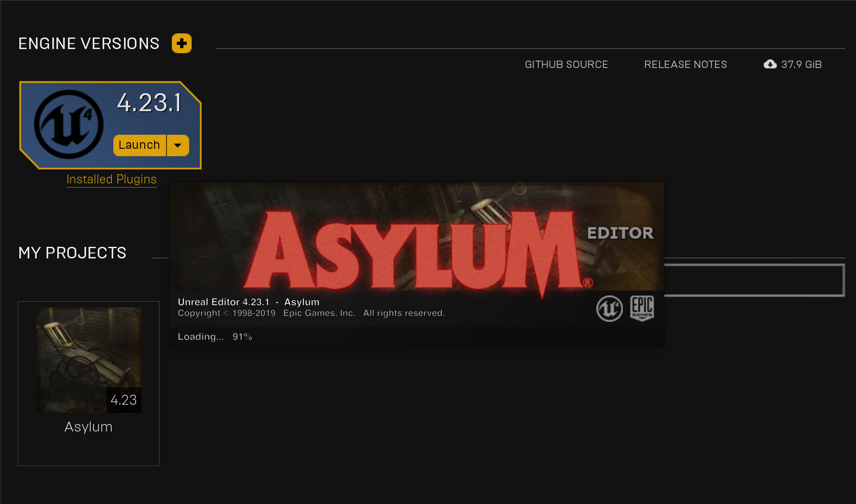This screenshot has height=504, width=856.
Task: View RELEASE NOTES
Action: click(685, 64)
